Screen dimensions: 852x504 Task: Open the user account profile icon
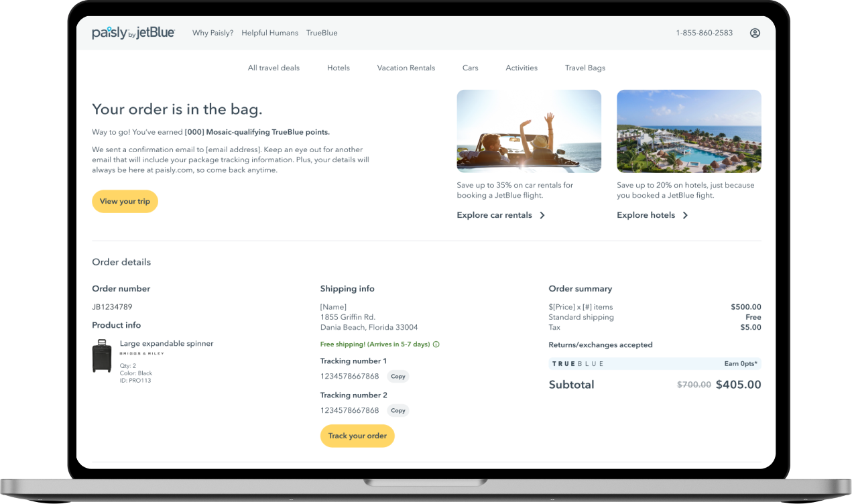coord(755,33)
